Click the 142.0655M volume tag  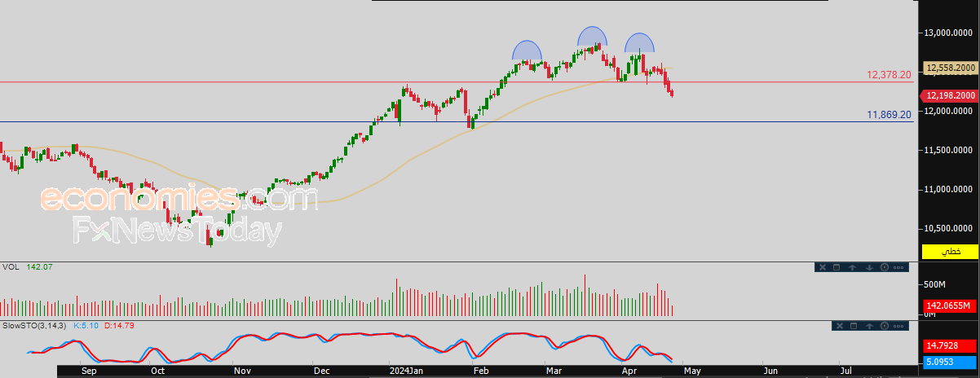click(950, 306)
